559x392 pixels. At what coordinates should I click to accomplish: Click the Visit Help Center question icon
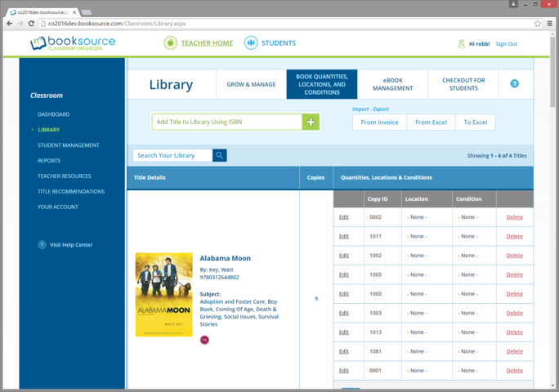(x=42, y=245)
